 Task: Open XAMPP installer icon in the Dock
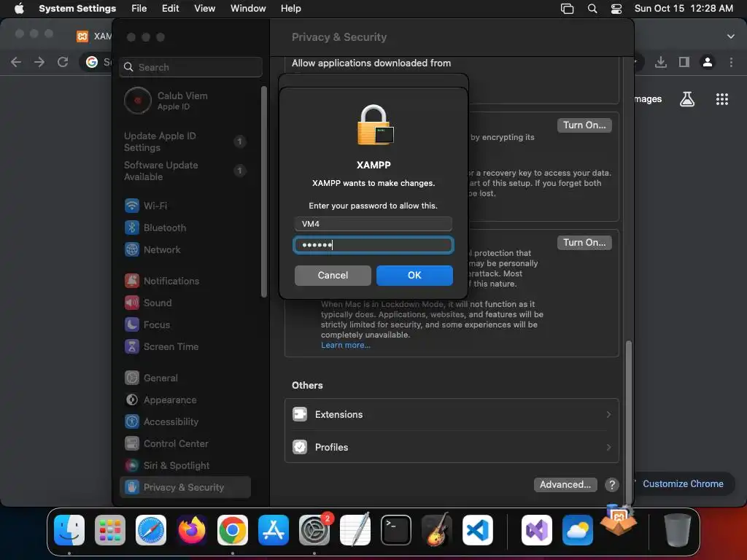[619, 520]
